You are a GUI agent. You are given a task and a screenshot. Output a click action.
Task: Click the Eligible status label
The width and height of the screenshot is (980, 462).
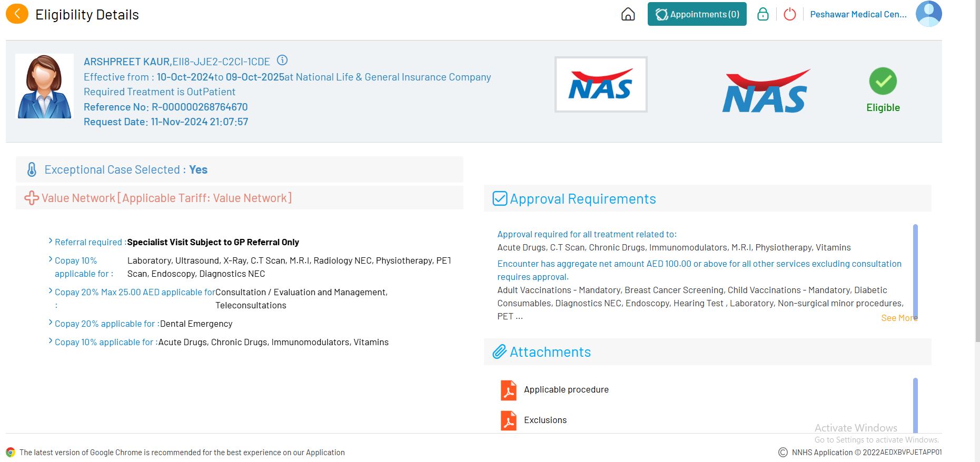[883, 107]
